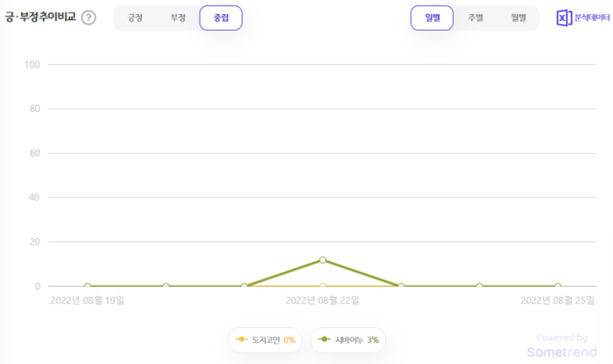Screen dimensions: 613x364
Task: Click yellow data point on Aug 22
Action: pyautogui.click(x=322, y=286)
